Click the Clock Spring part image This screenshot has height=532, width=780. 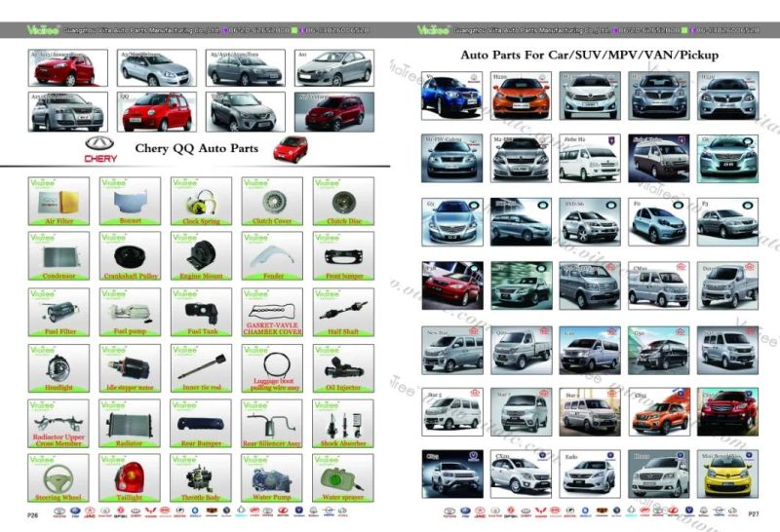coord(201,201)
